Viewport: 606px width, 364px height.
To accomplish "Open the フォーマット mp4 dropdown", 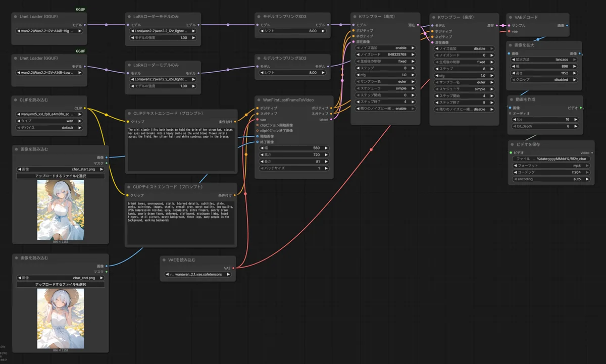I will (551, 165).
